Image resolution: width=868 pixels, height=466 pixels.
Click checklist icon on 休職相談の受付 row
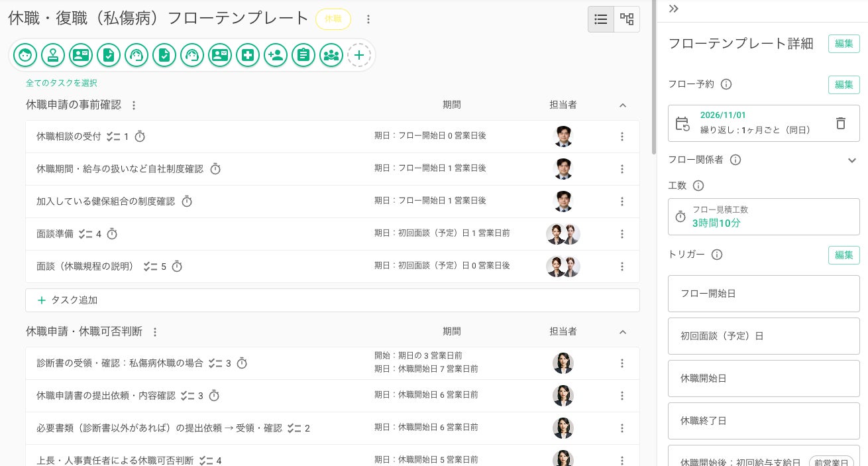[x=113, y=137]
